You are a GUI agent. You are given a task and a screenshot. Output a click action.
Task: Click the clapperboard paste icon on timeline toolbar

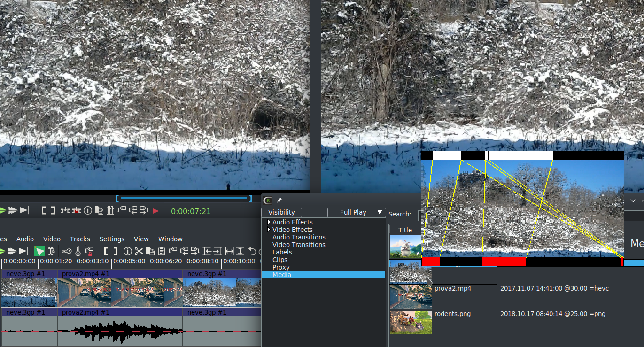click(x=162, y=251)
